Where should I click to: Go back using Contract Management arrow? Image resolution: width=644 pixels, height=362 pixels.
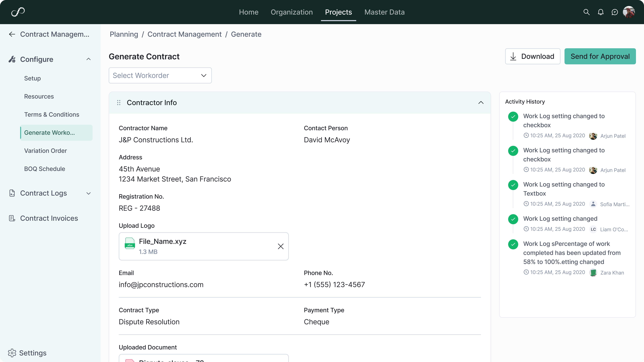coord(12,34)
